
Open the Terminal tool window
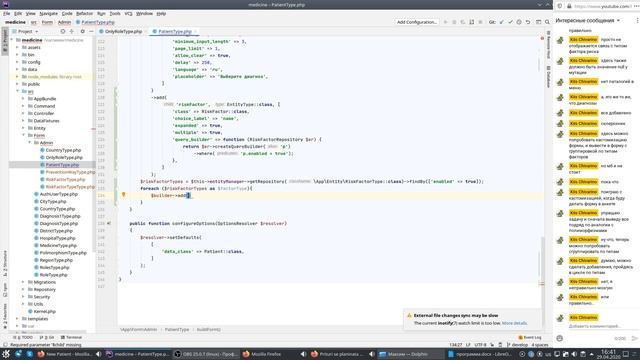71,338
